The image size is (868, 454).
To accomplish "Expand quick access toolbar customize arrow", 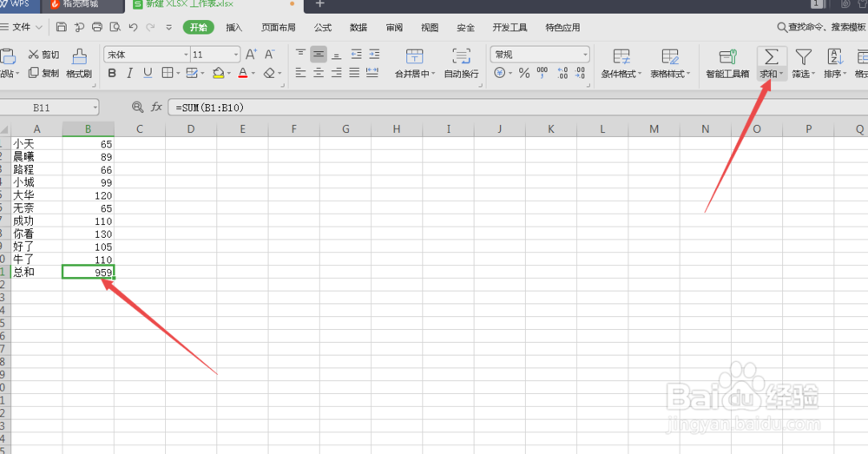I will pyautogui.click(x=169, y=27).
